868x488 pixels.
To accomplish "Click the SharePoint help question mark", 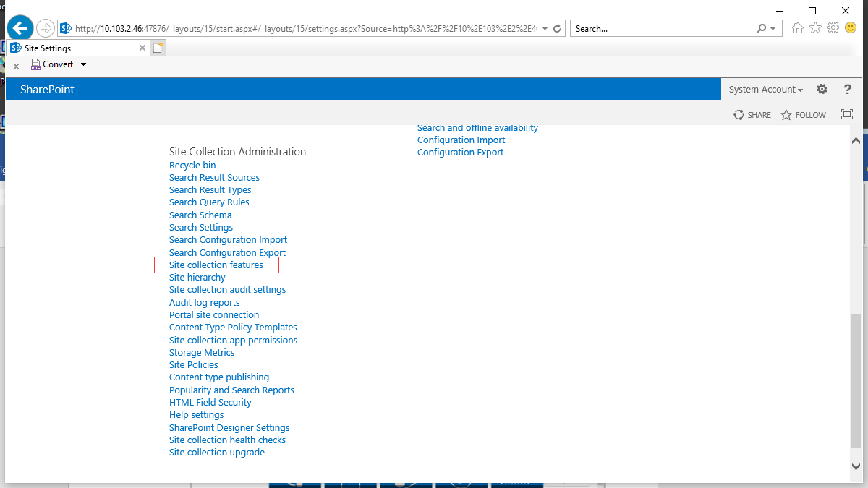I will pyautogui.click(x=848, y=89).
